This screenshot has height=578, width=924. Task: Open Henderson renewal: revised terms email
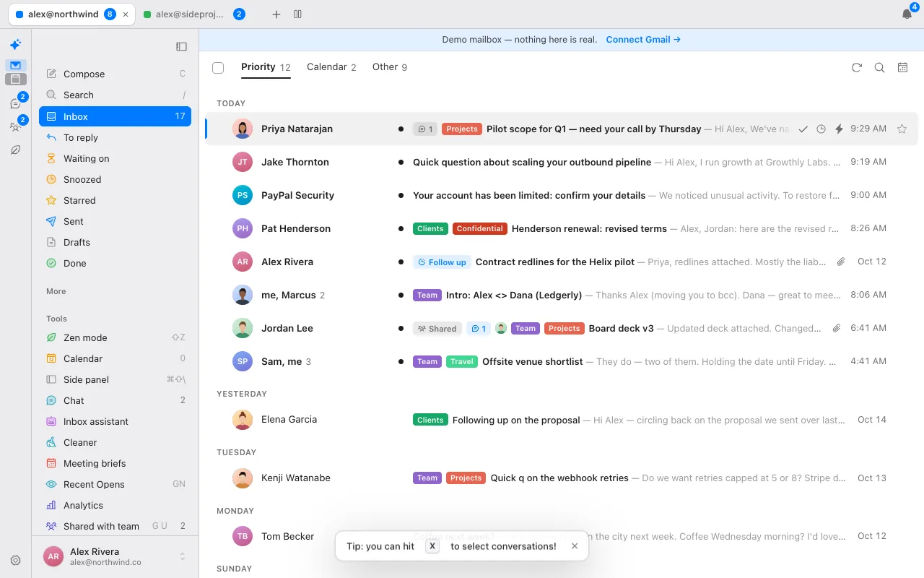pos(562,228)
